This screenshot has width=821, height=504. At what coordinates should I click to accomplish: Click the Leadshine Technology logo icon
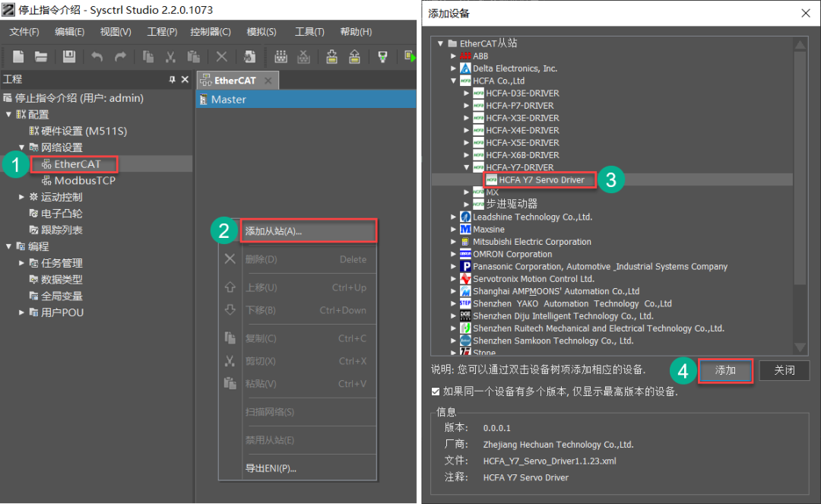point(465,217)
